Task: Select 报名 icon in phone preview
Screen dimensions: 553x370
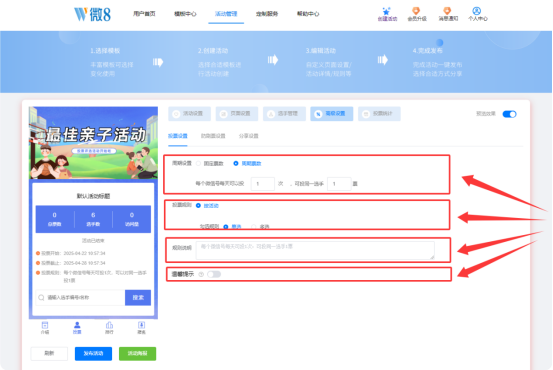Action: [x=141, y=325]
